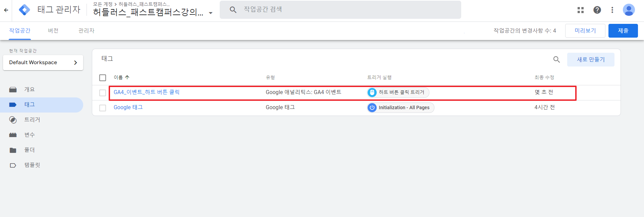Check the GA4_이벤트_하트 버튼 클릭 row checkbox
The image size is (644, 217).
point(103,93)
